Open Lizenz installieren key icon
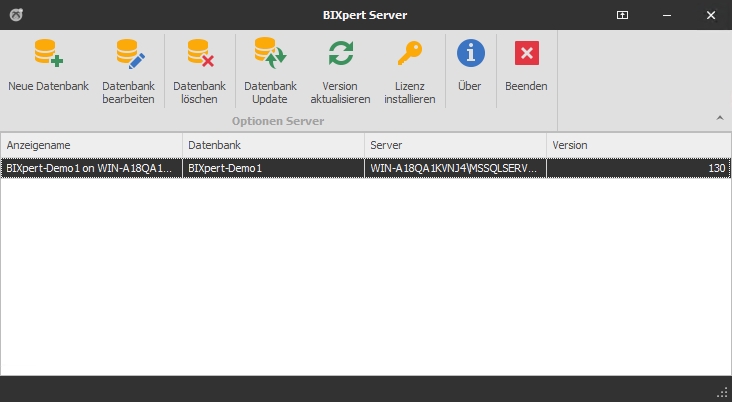732x402 pixels. [x=409, y=53]
